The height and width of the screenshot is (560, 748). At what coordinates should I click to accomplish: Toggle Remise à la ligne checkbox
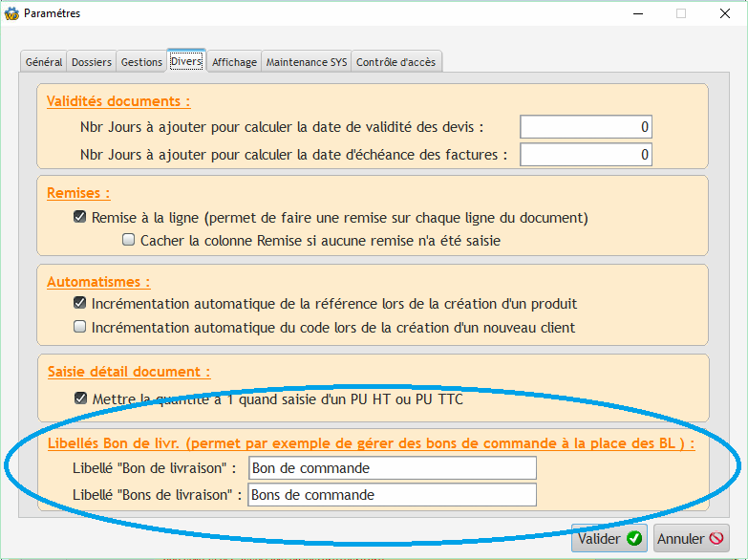(80, 218)
